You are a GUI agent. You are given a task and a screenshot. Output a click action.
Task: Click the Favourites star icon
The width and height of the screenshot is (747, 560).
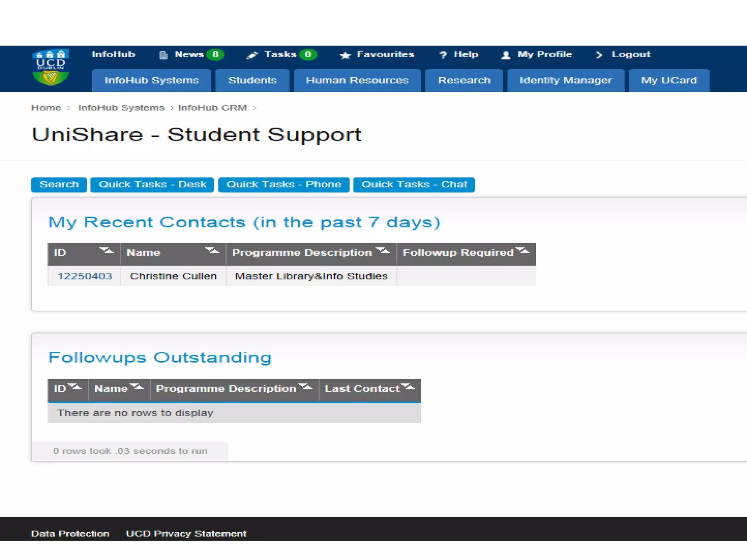[x=345, y=55]
